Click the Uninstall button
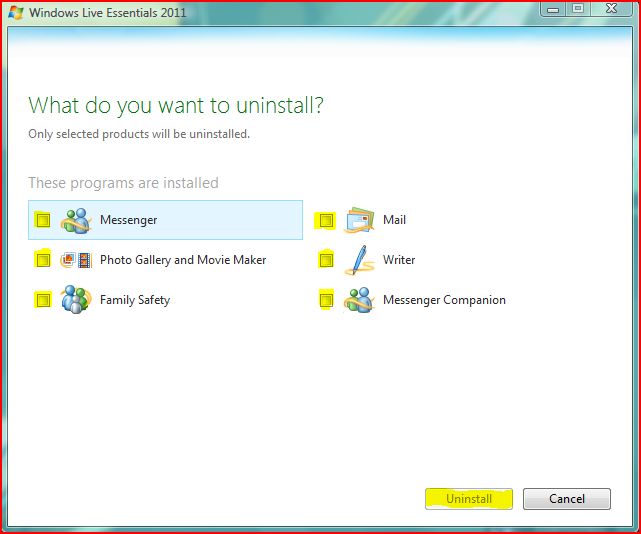 pyautogui.click(x=469, y=499)
